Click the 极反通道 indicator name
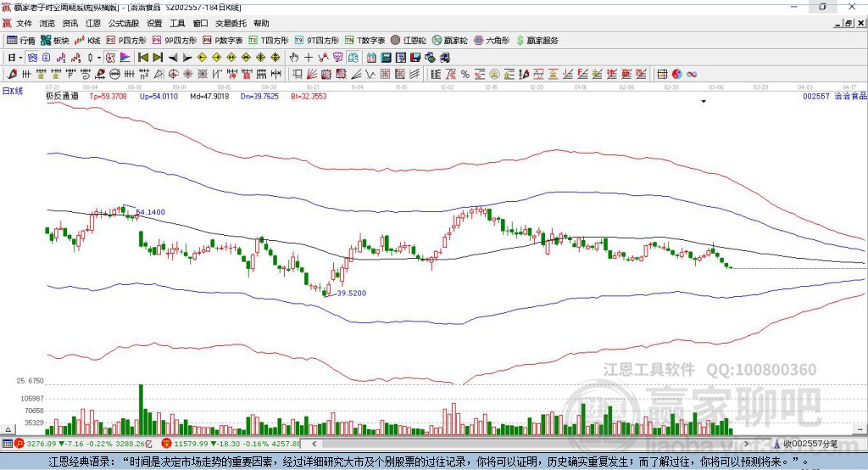 62,97
